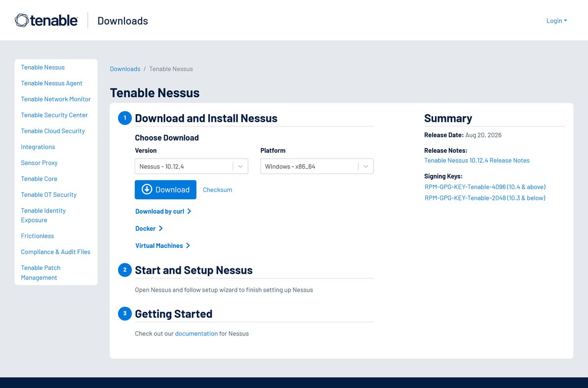Go to Tenable Nessus Agent downloads
Image resolution: width=588 pixels, height=388 pixels.
(51, 83)
